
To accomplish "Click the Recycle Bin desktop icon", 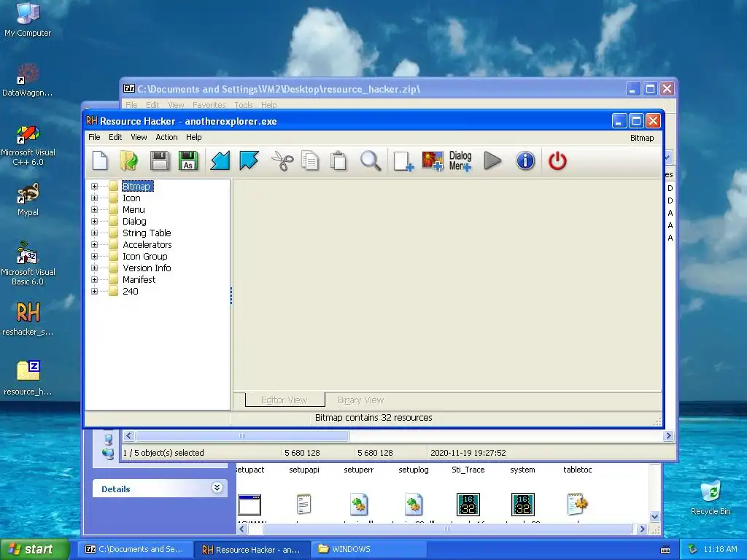I will coord(711,497).
